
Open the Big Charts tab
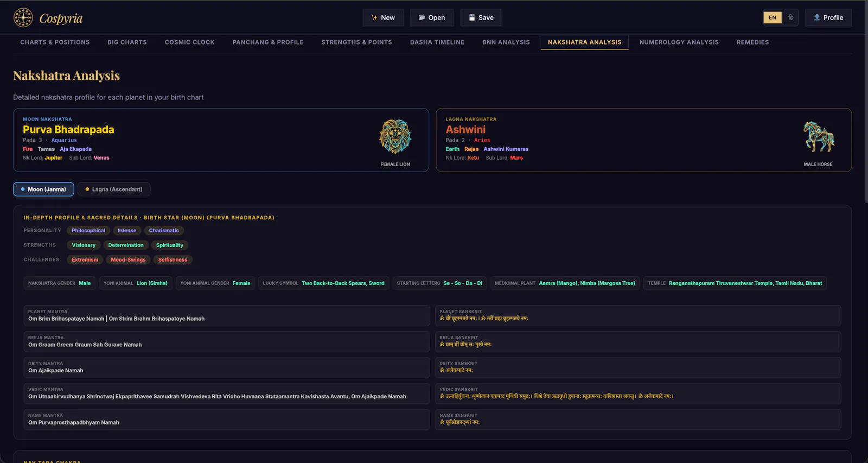tap(127, 42)
